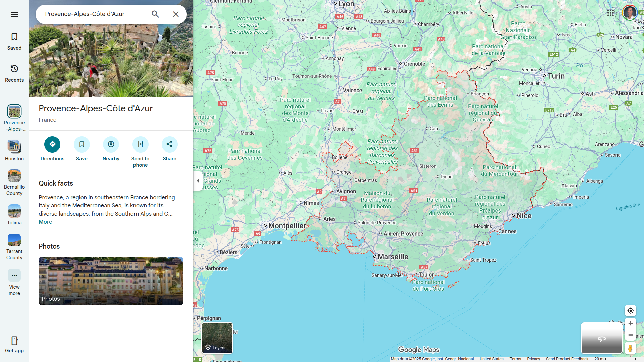The height and width of the screenshot is (362, 644).
Task: Open the Photos thumbnail
Action: coord(111,281)
